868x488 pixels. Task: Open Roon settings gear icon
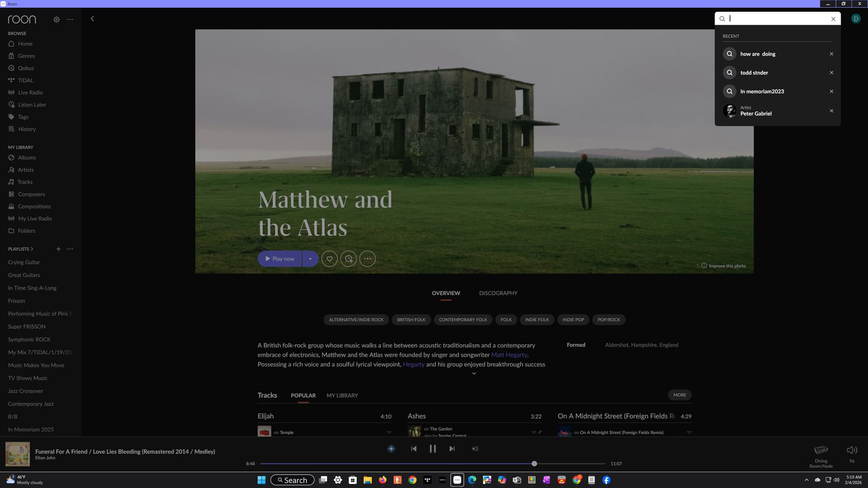(57, 19)
